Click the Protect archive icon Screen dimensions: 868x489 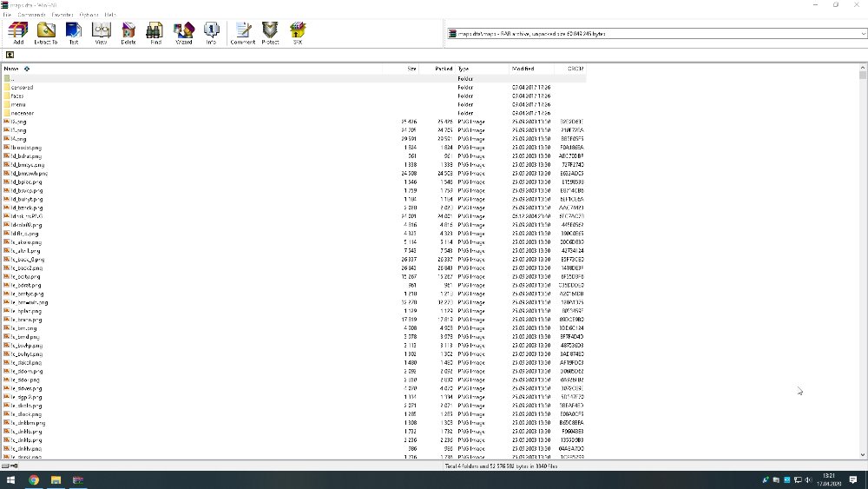(x=270, y=33)
